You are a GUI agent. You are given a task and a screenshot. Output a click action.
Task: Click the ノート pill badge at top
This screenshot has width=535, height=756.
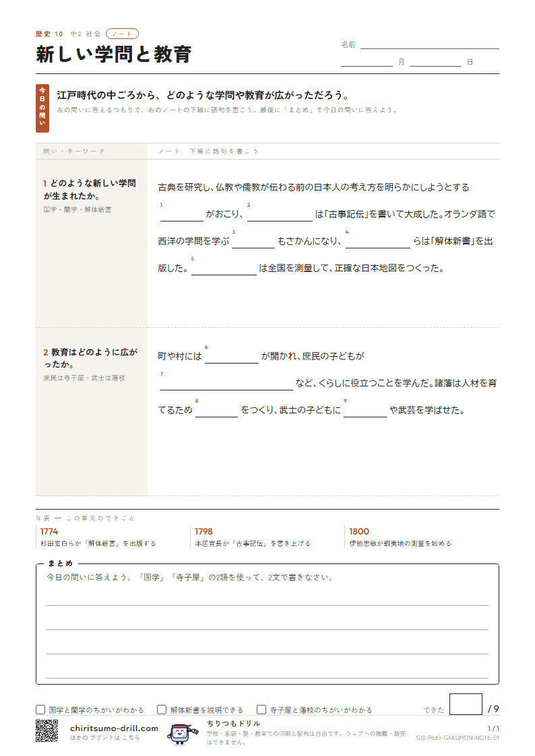(122, 34)
